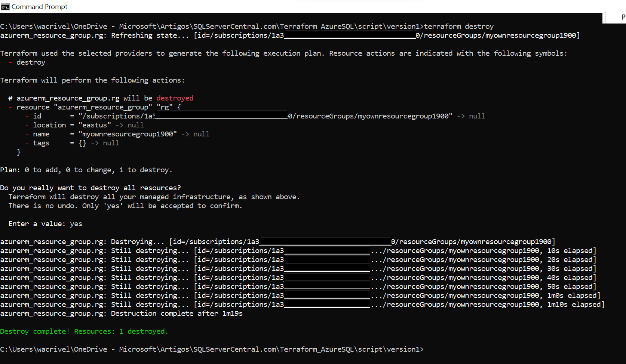Click the "Refreshing state..." text

pos(150,36)
